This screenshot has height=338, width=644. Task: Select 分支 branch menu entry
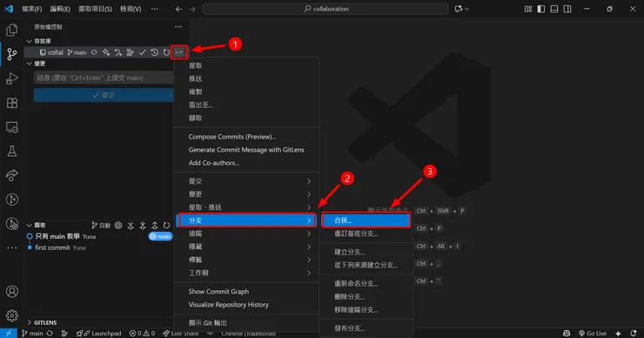pos(246,220)
